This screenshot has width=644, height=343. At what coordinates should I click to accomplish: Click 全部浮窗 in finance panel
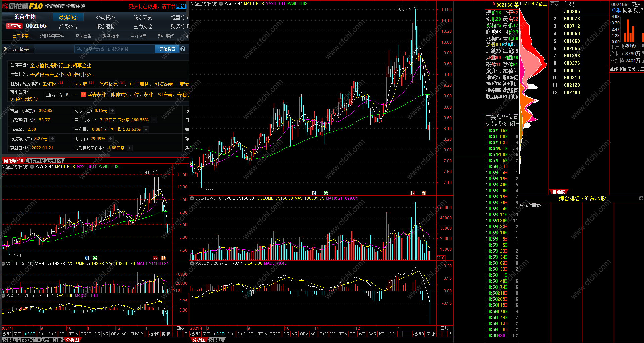coord(618,69)
